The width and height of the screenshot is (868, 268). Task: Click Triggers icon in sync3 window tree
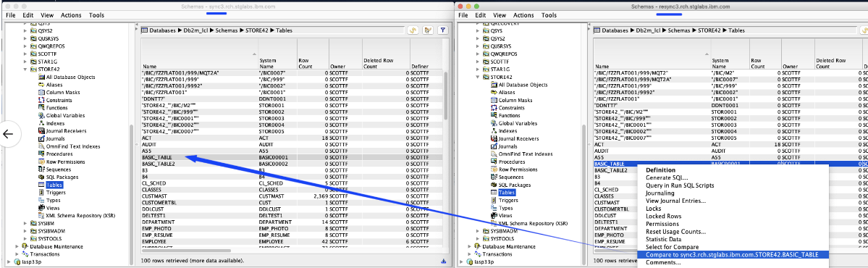pos(41,193)
